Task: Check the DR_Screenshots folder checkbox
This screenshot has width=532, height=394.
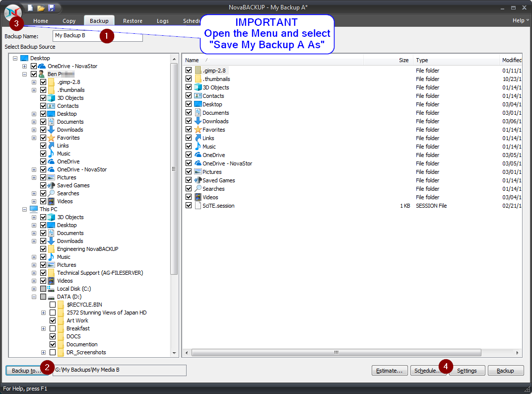Action: pos(53,352)
